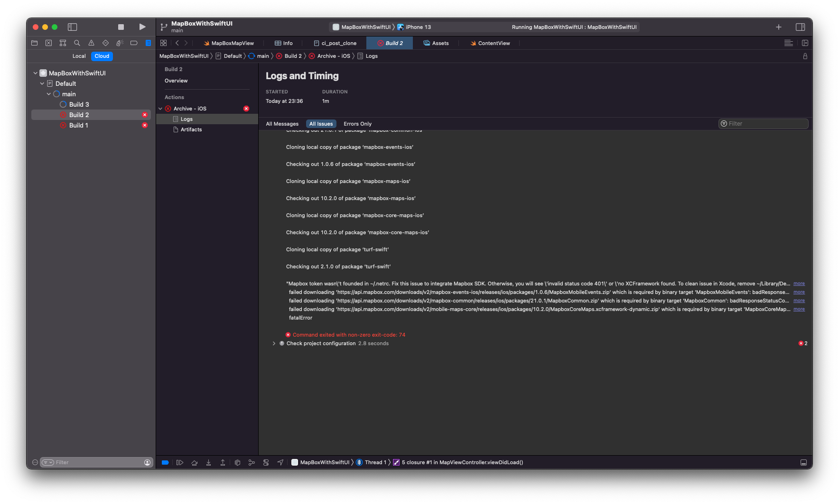Open the iPhone 13 destination selector
The image size is (839, 504).
click(414, 27)
